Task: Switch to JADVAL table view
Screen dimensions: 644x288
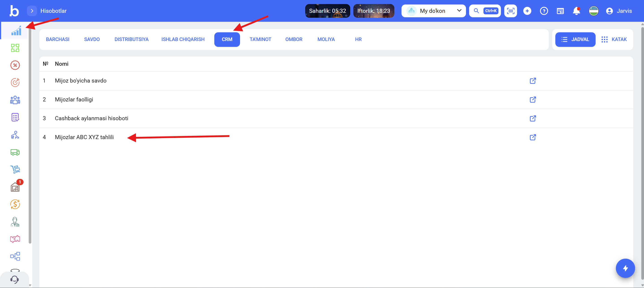Action: click(x=575, y=39)
